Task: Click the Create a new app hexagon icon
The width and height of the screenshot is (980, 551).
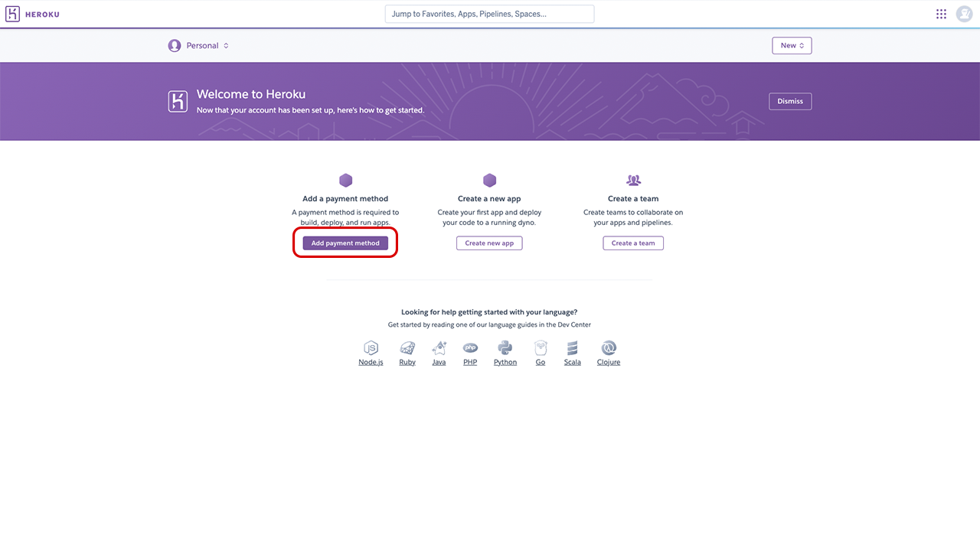Action: pos(490,181)
